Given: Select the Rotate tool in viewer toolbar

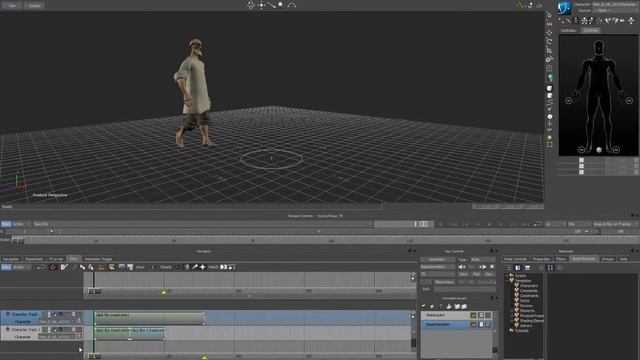Looking at the screenshot, I should click(549, 42).
